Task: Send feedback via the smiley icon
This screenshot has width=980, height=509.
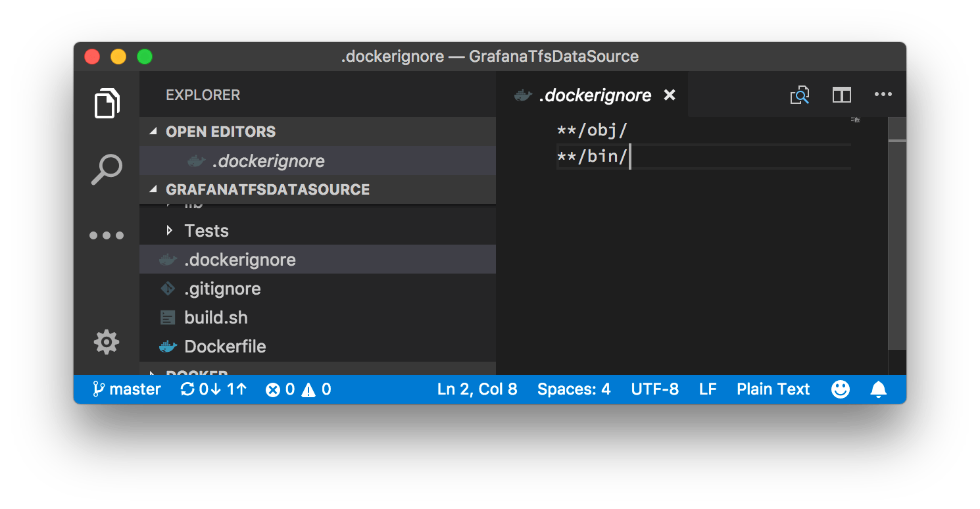Action: click(840, 389)
